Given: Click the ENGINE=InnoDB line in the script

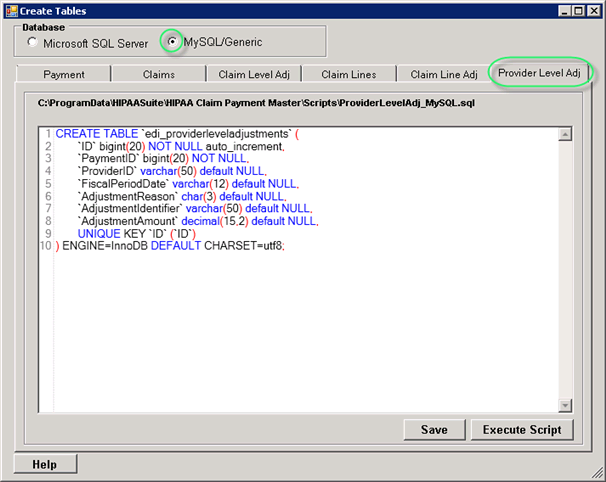Looking at the screenshot, I should click(170, 246).
